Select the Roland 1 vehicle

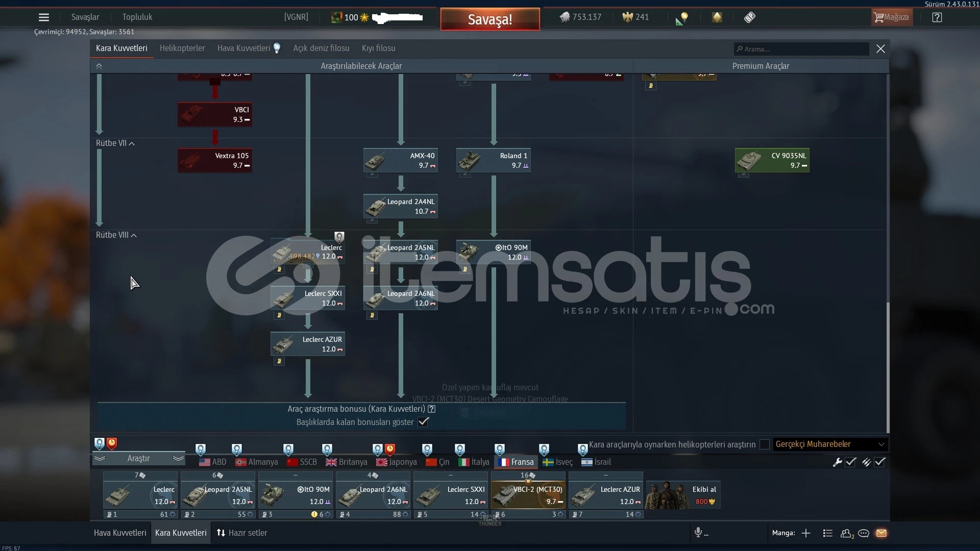[x=494, y=160]
